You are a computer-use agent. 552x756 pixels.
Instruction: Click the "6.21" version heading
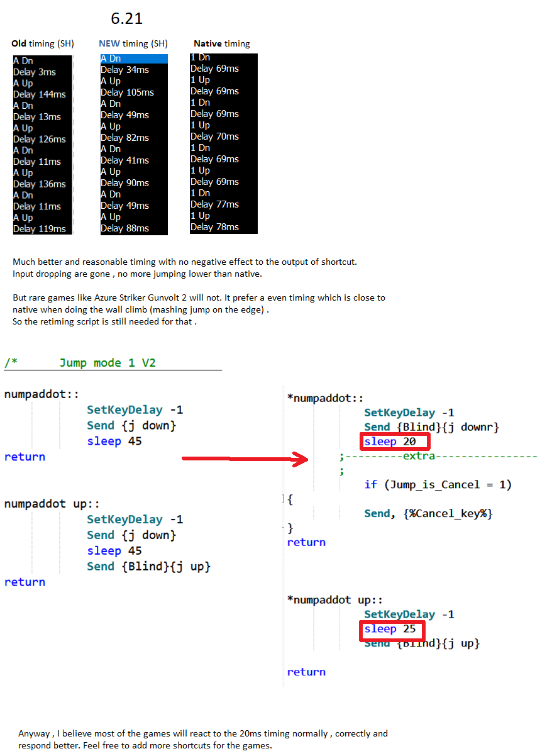tap(127, 19)
